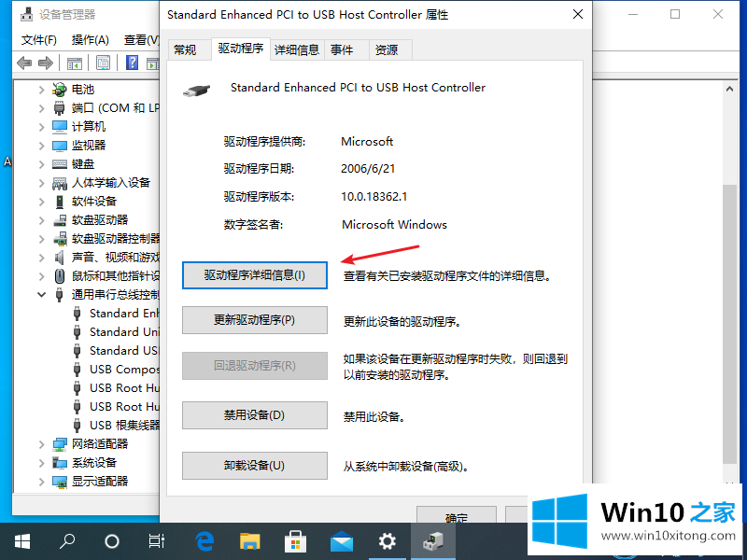Click the Cortana circle on taskbar
The image size is (747, 560).
111,541
